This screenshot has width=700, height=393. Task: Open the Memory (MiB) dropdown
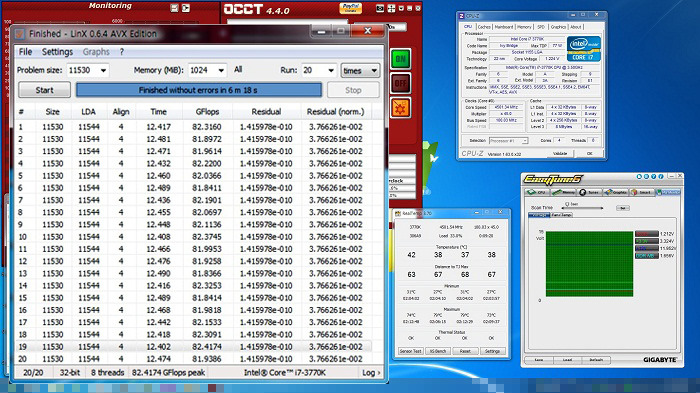(221, 70)
